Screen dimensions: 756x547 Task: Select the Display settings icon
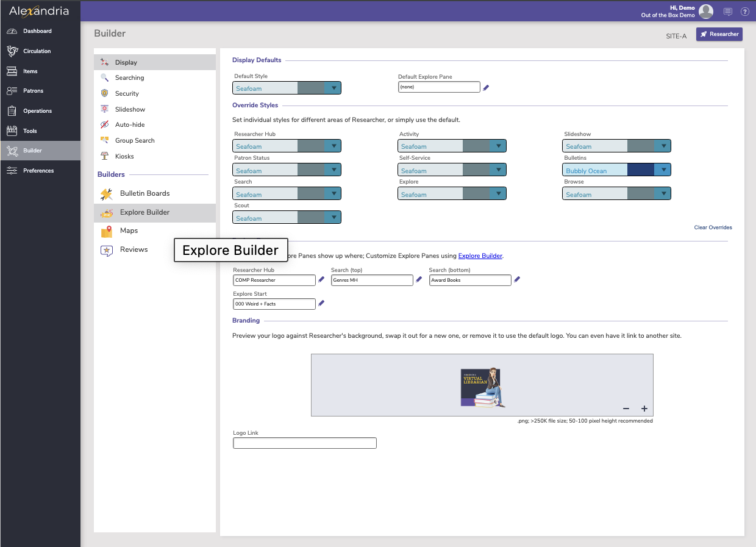tap(104, 62)
